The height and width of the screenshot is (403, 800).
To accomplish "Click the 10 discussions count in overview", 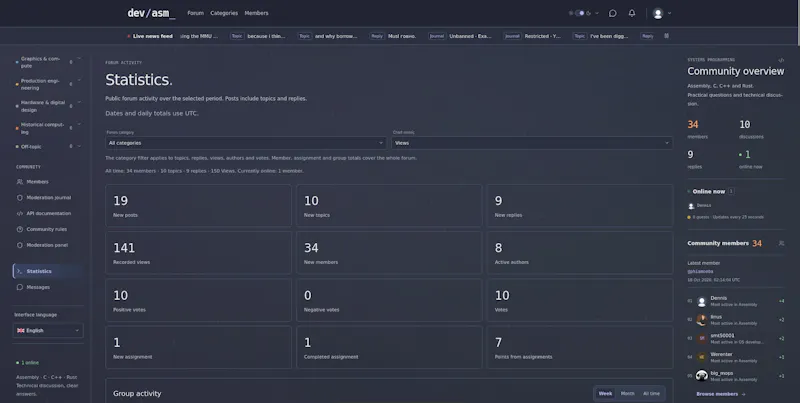I will click(x=745, y=124).
